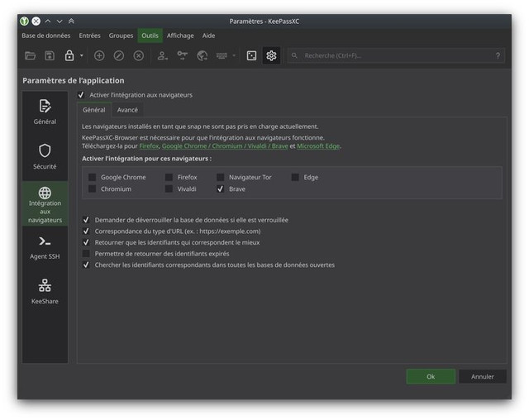The width and height of the screenshot is (529, 420).
Task: Click the save database floppy icon
Action: (x=50, y=55)
